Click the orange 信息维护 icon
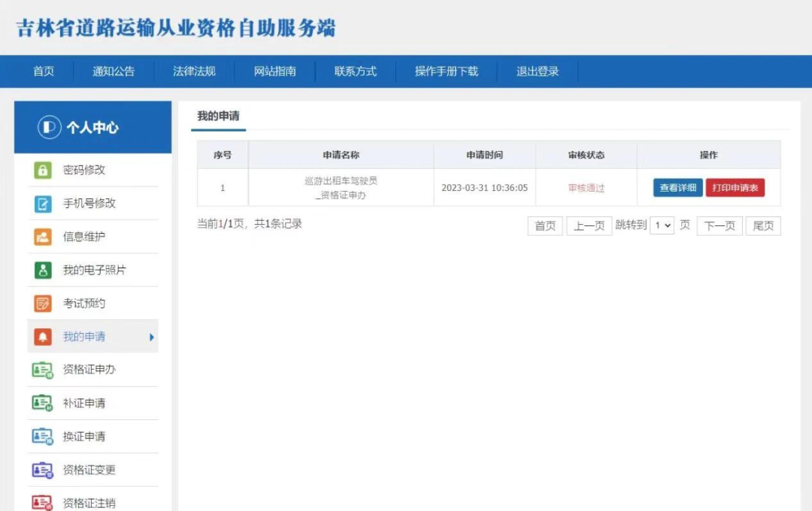Viewport: 812px width, 511px height. (43, 237)
